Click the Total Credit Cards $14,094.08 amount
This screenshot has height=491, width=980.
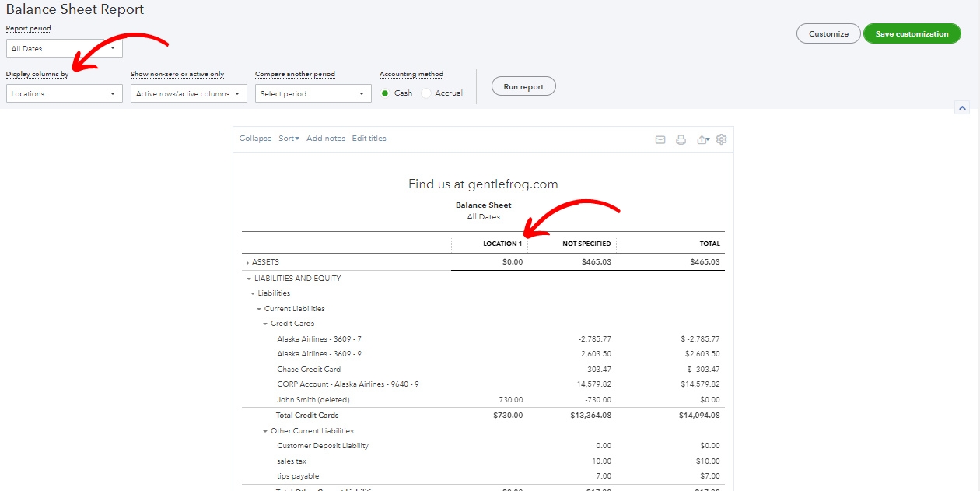pos(699,416)
